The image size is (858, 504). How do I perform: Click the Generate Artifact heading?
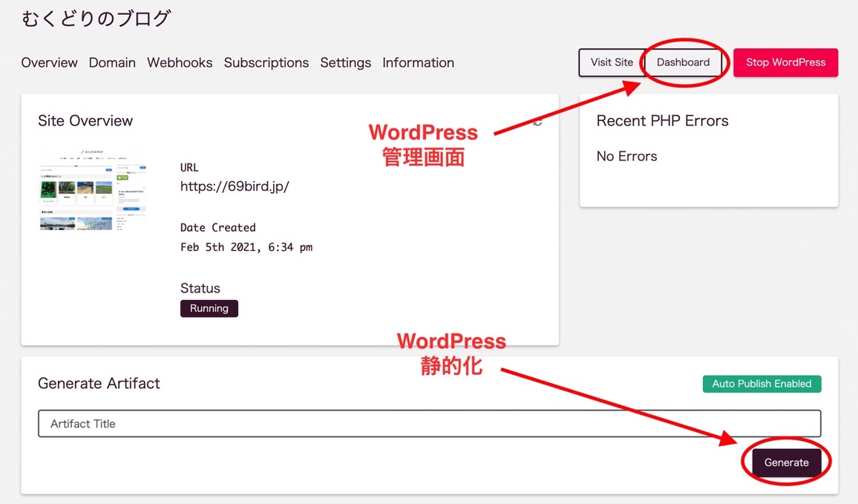(x=99, y=383)
